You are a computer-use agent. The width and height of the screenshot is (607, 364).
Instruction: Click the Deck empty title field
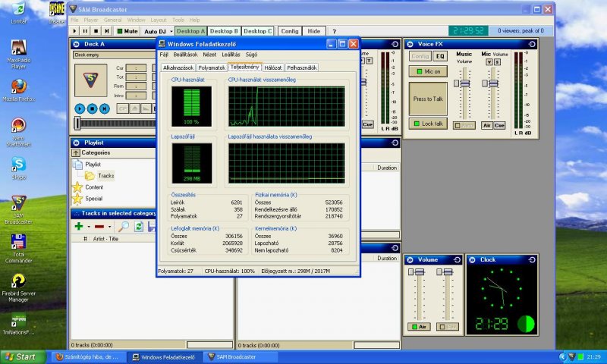click(x=115, y=55)
